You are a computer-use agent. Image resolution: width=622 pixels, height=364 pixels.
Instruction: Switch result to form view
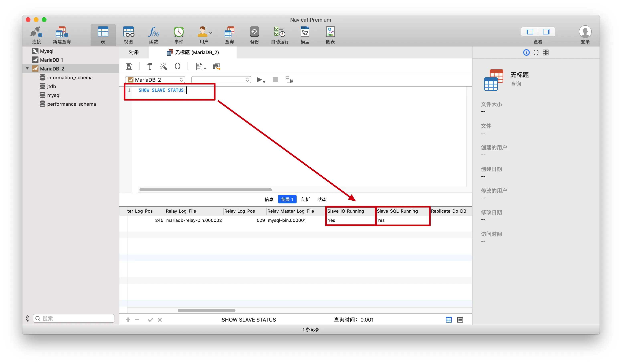click(460, 320)
